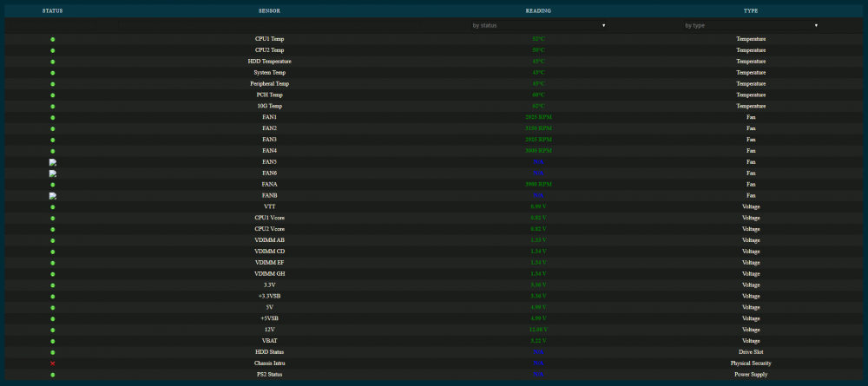The height and width of the screenshot is (386, 868).
Task: Click the green status dot for FAN1
Action: coord(53,118)
